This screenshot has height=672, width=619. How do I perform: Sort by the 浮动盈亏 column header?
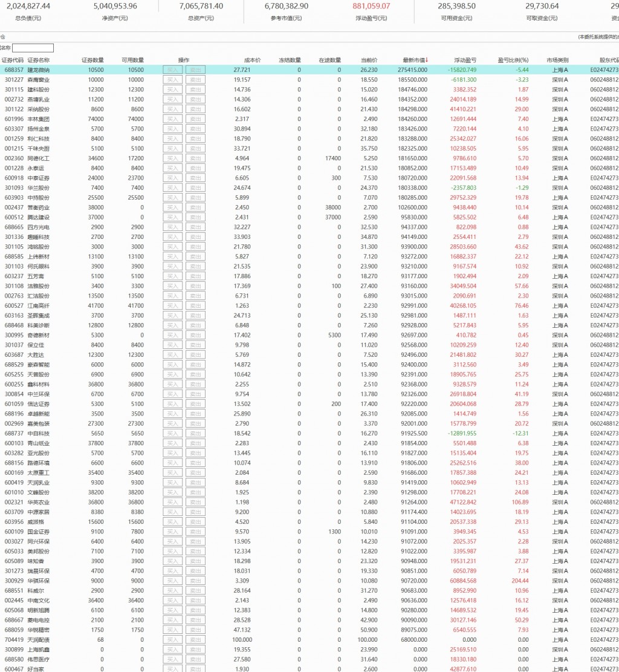pyautogui.click(x=465, y=60)
